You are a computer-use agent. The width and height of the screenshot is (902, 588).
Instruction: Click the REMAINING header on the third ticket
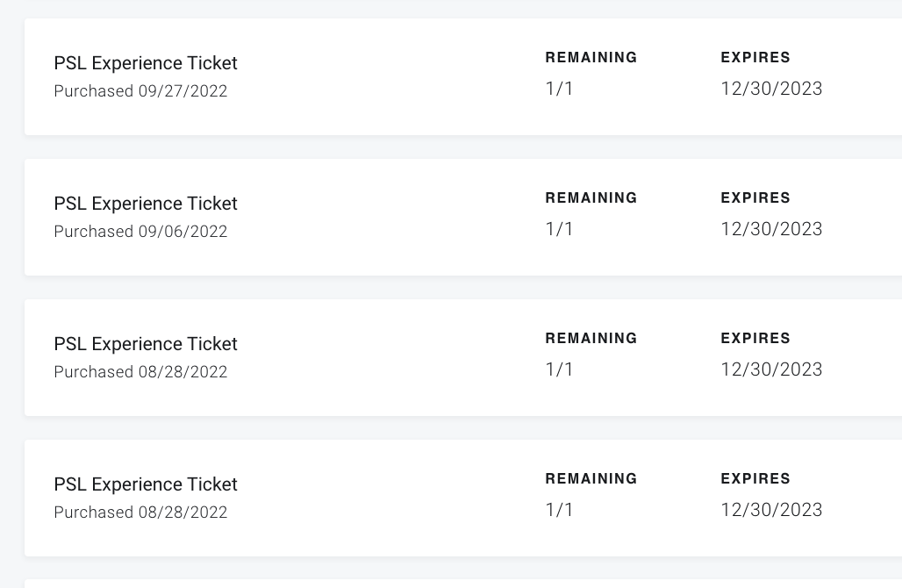[x=591, y=338]
